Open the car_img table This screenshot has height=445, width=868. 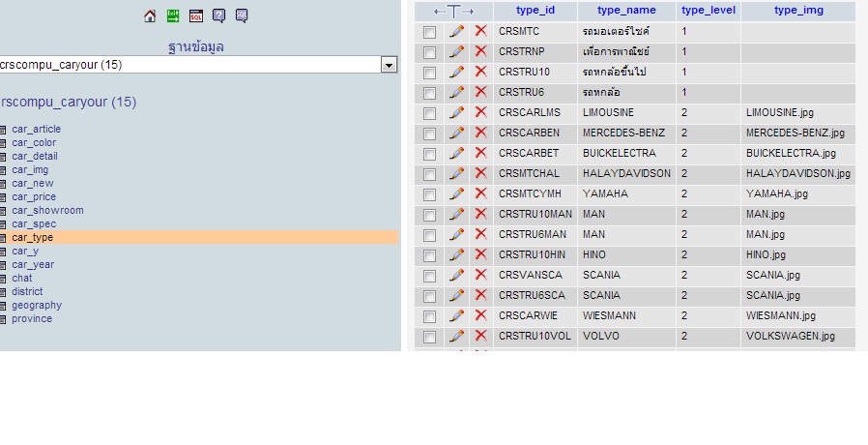[30, 169]
